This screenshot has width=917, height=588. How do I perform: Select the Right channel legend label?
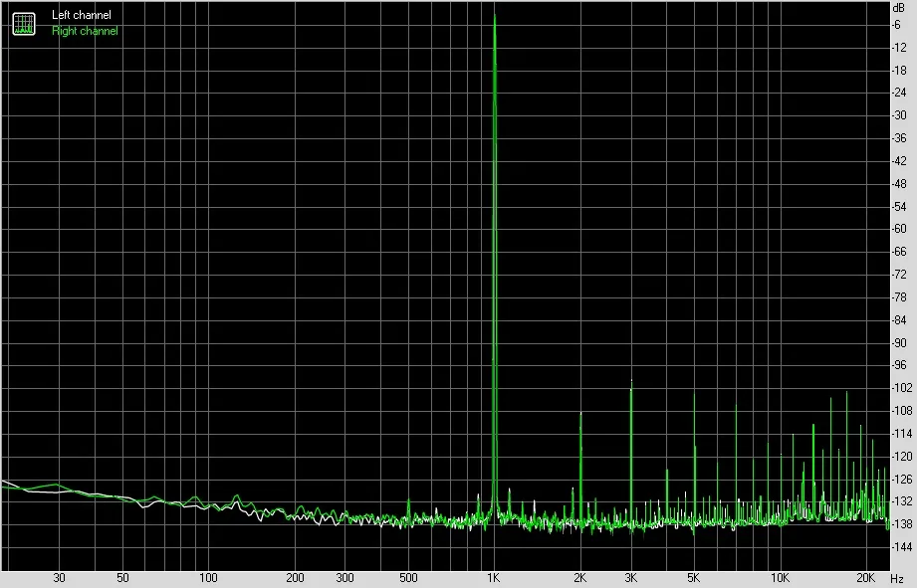85,31
